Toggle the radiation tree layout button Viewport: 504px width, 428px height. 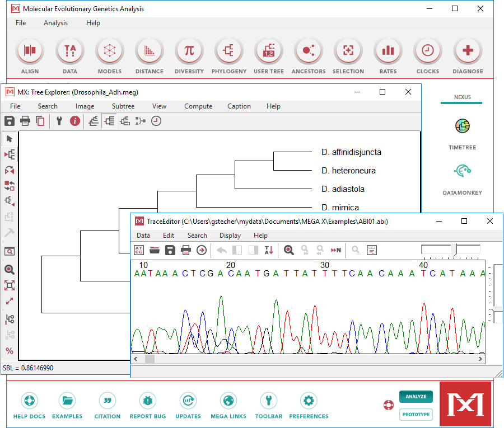[141, 121]
